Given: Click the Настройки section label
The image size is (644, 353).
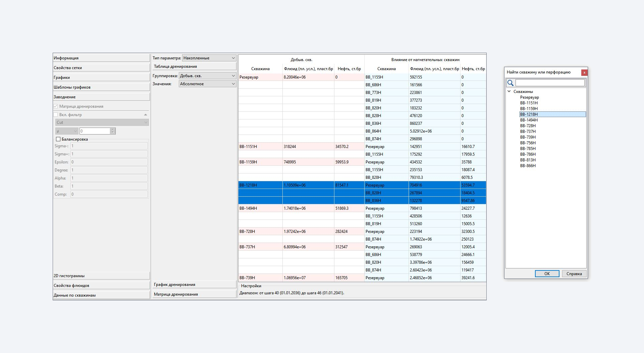Looking at the screenshot, I should point(251,286).
